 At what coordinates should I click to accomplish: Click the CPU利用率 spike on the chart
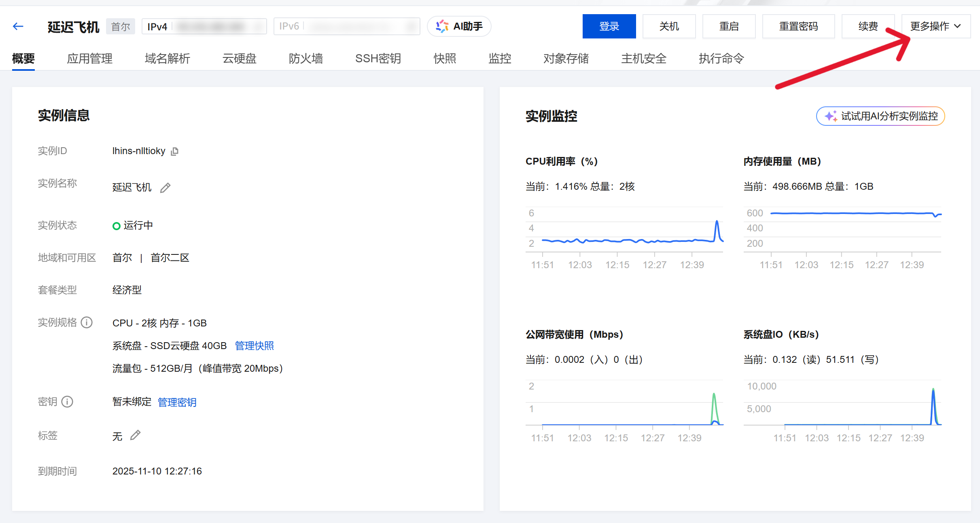point(717,223)
